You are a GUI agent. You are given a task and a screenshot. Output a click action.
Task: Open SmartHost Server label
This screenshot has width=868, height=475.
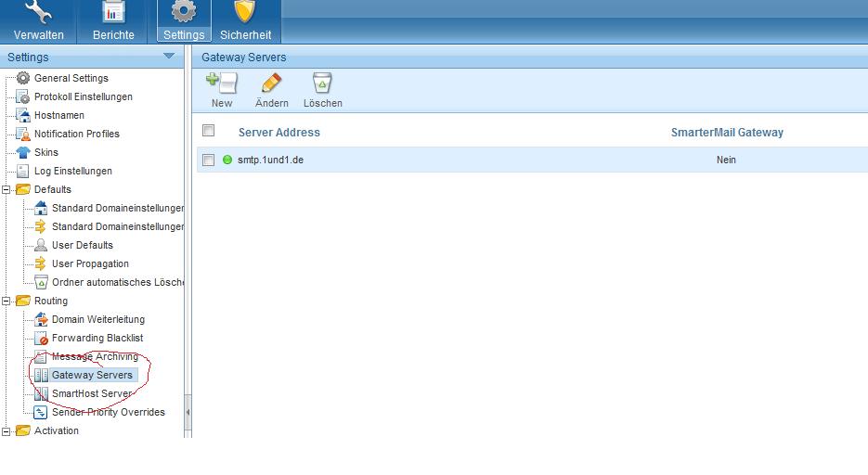92,393
